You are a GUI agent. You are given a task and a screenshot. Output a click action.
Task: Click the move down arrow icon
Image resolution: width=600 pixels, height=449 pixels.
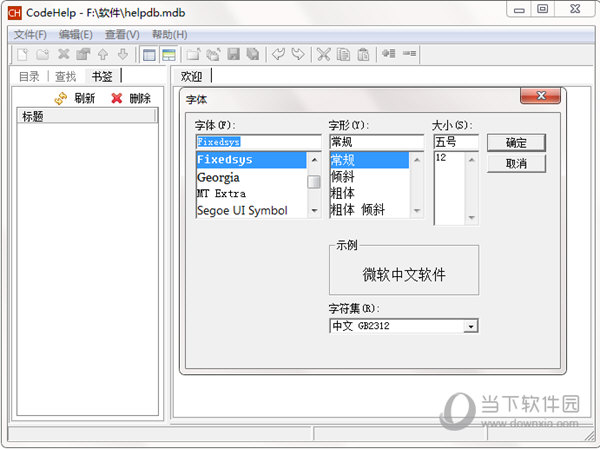tap(122, 55)
